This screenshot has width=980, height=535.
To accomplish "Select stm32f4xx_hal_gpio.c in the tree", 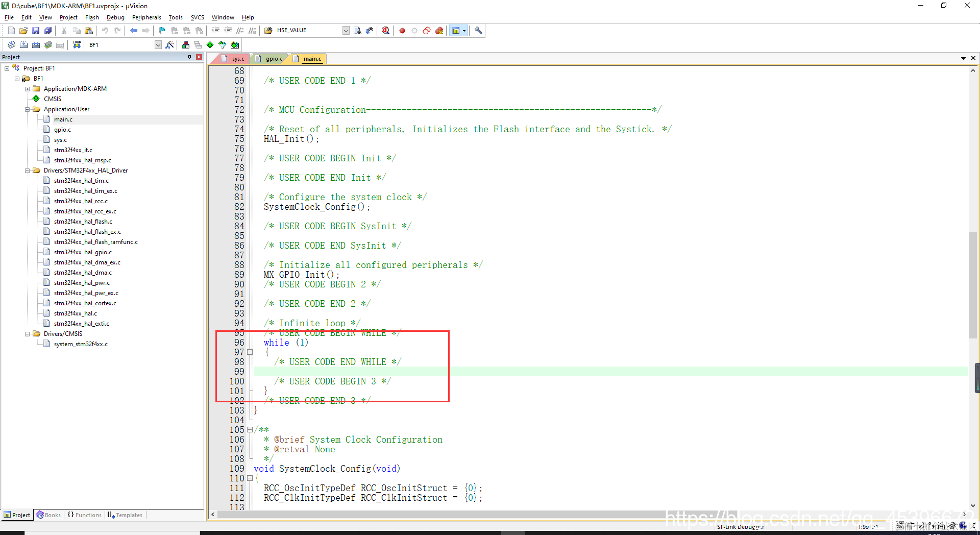I will pyautogui.click(x=83, y=252).
